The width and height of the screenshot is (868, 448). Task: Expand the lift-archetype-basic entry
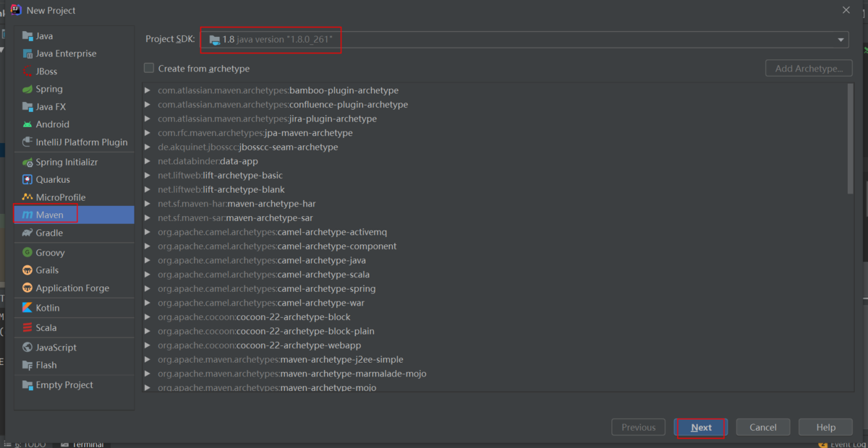coord(148,176)
